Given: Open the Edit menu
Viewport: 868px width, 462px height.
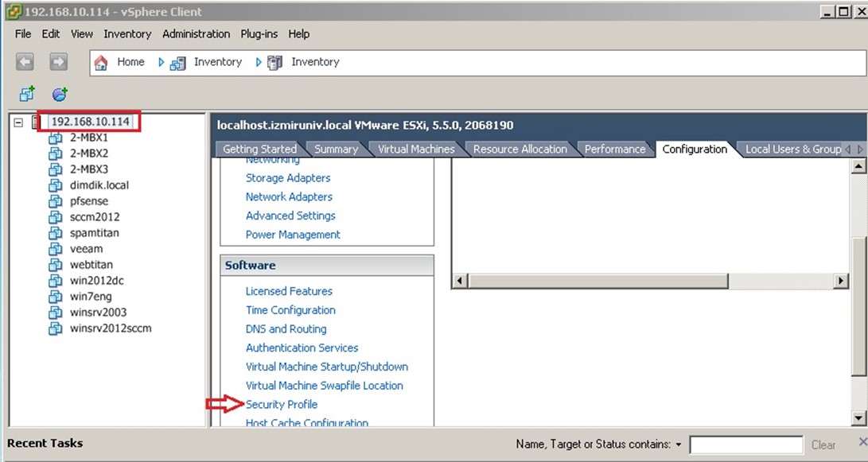Looking at the screenshot, I should 51,34.
